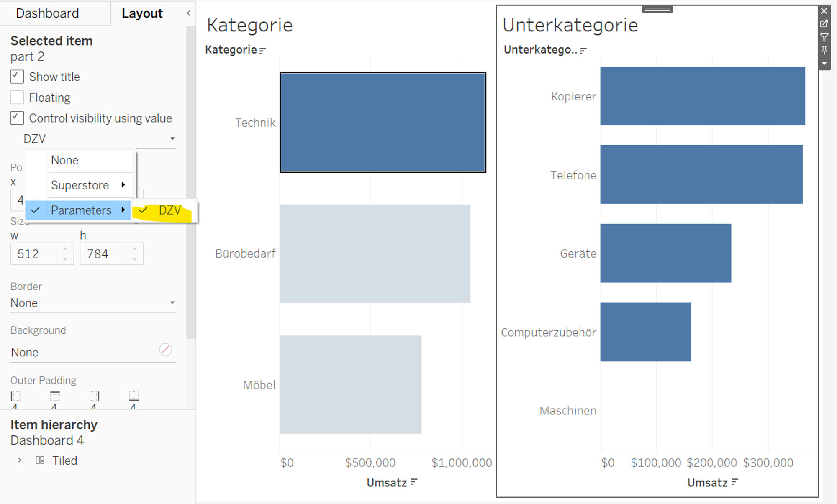Click the Tiled layout icon in hierarchy
The width and height of the screenshot is (837, 504).
tap(40, 461)
